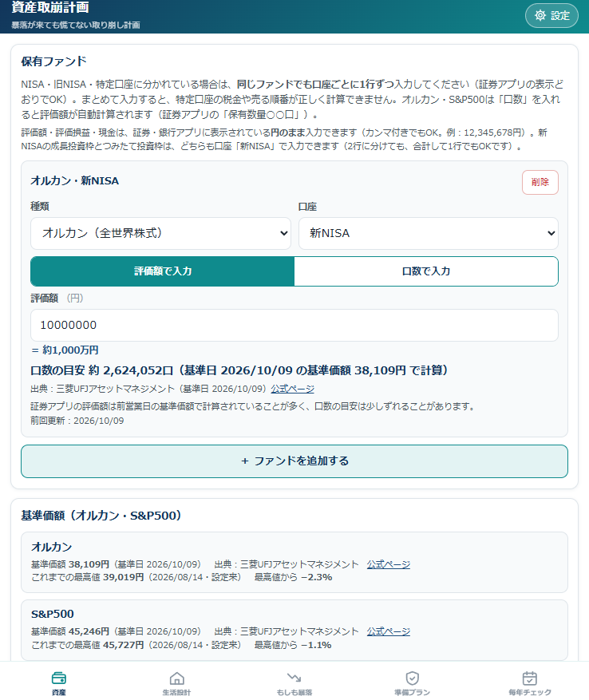Click the 保有ファンド section heading

pos(53,61)
